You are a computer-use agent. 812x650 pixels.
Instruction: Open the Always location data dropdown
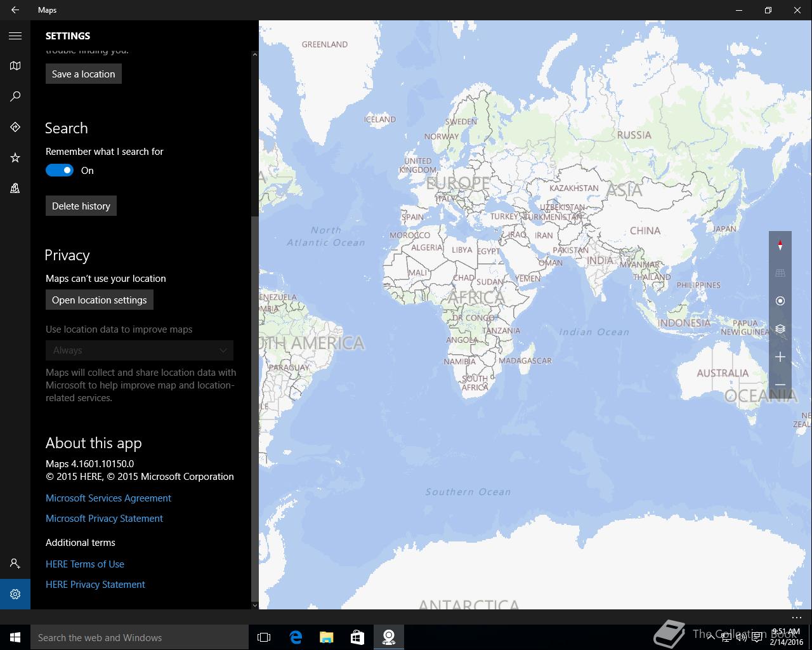pyautogui.click(x=140, y=350)
